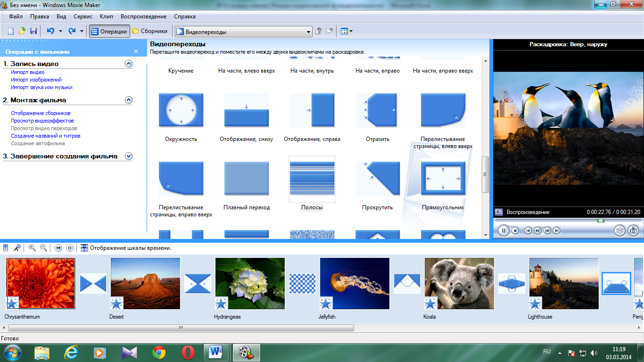The width and height of the screenshot is (644, 362).
Task: Click the Импорт изображений link
Action: pyautogui.click(x=36, y=80)
